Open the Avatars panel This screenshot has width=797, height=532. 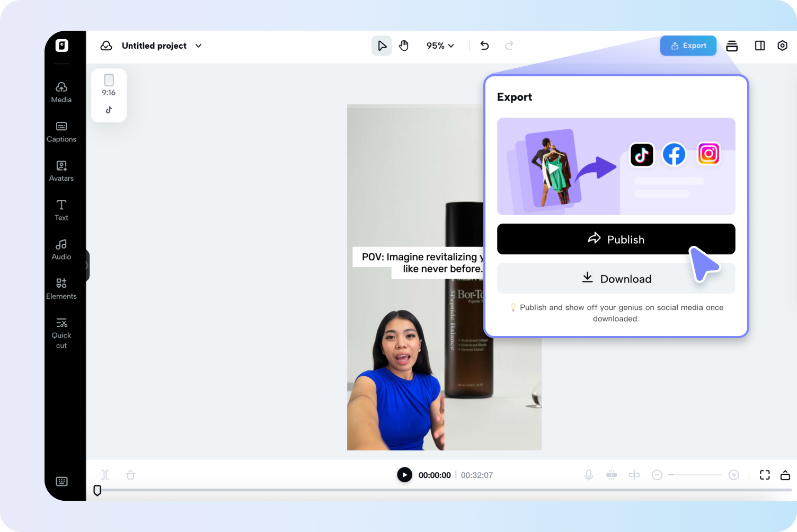click(61, 170)
